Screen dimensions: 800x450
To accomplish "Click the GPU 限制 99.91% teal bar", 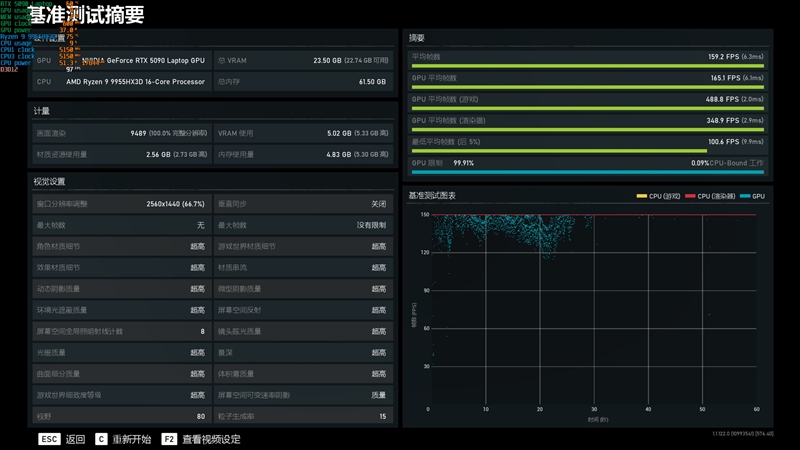I will pyautogui.click(x=588, y=172).
